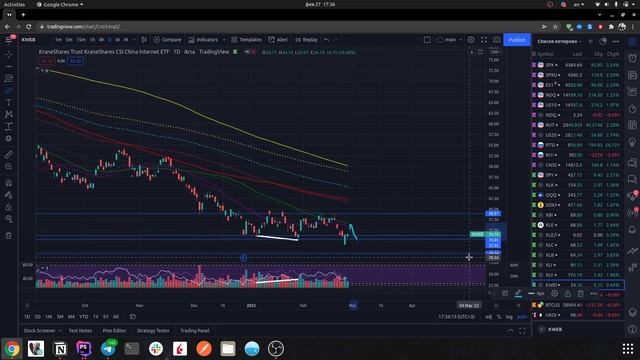Click the trash remove drawings icon
Screen dimensions: 640x360
pyautogui.click(x=9, y=236)
